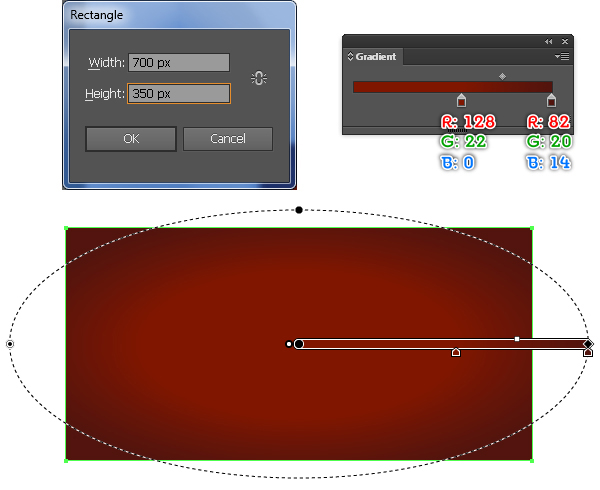Click the "Height:" label in the Rectangle dialog
The height and width of the screenshot is (490, 600).
(x=105, y=94)
